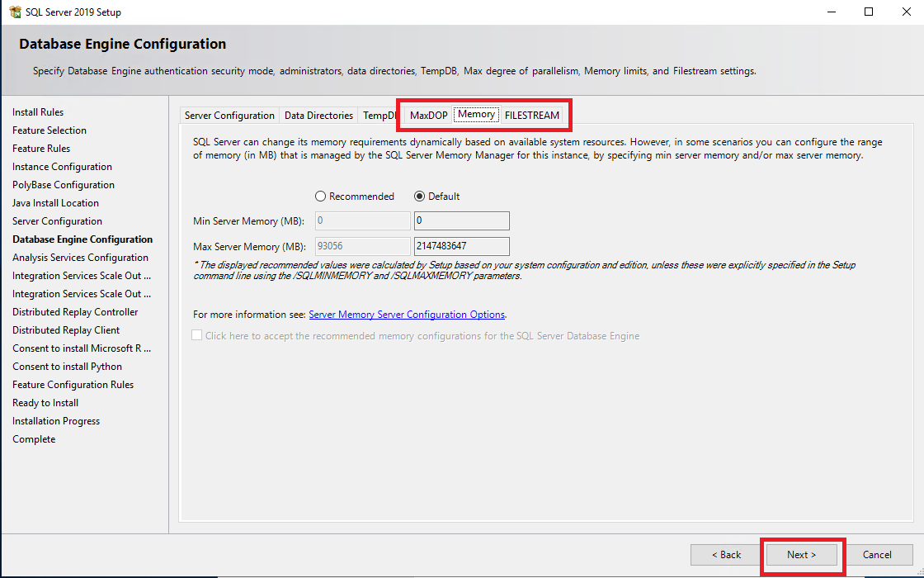The image size is (924, 578).
Task: Close the SQL Server 2019 Setup window
Action: pos(907,12)
